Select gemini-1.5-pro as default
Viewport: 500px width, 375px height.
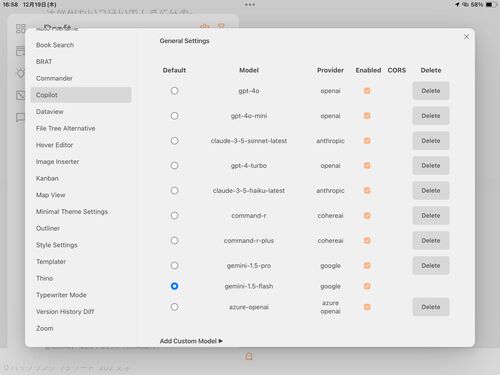coord(174,265)
